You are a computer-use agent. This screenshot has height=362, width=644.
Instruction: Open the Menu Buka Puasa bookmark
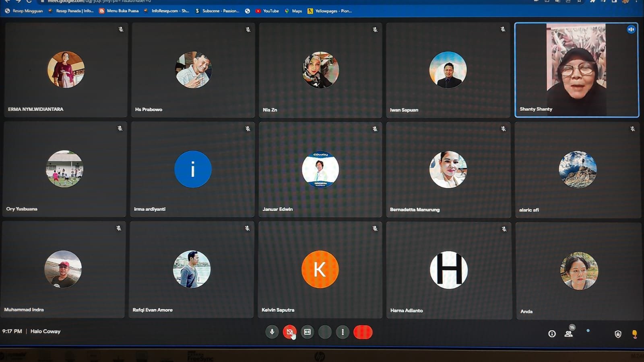coord(119,11)
